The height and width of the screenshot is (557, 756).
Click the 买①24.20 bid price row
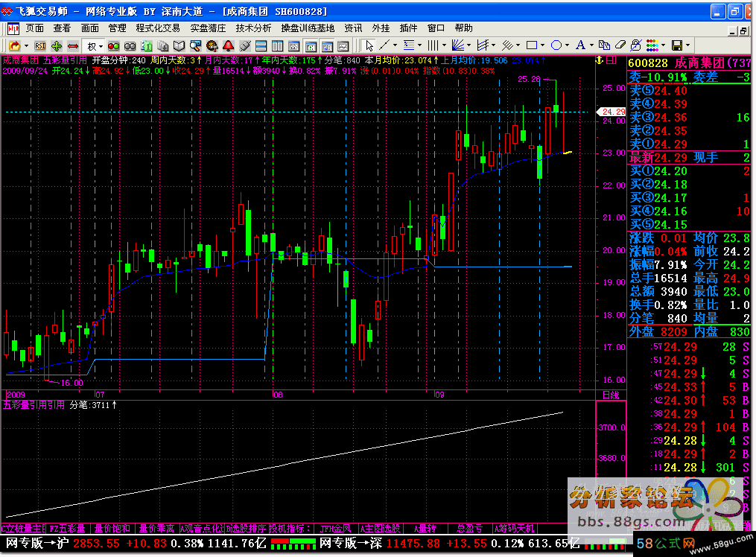(x=690, y=171)
